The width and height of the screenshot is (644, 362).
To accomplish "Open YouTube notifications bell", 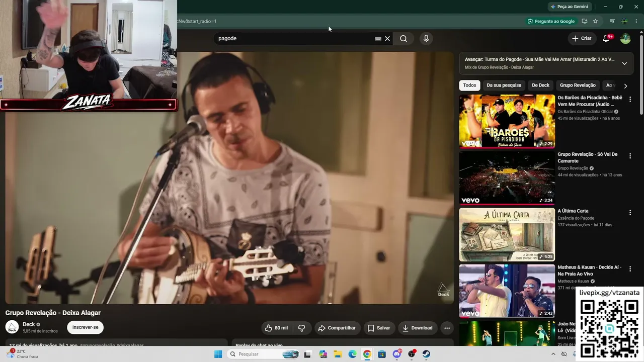I will [x=606, y=39].
